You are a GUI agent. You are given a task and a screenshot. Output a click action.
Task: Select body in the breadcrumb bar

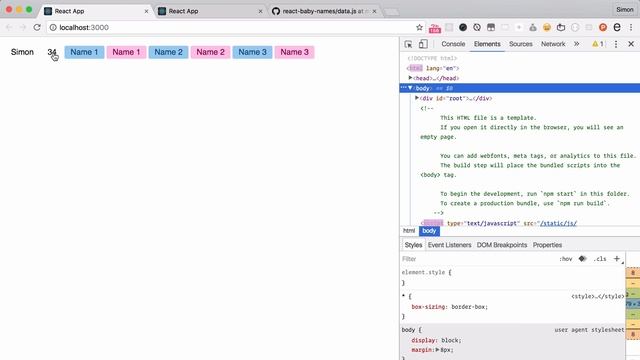tap(429, 231)
